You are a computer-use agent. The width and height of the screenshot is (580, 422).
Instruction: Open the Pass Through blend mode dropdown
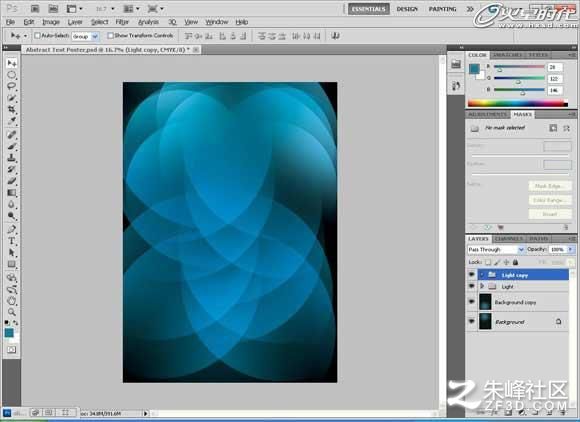[x=496, y=250]
